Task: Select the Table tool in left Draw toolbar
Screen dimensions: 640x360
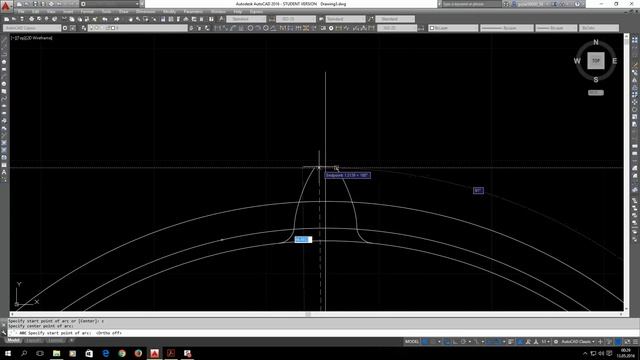Action: 4,165
